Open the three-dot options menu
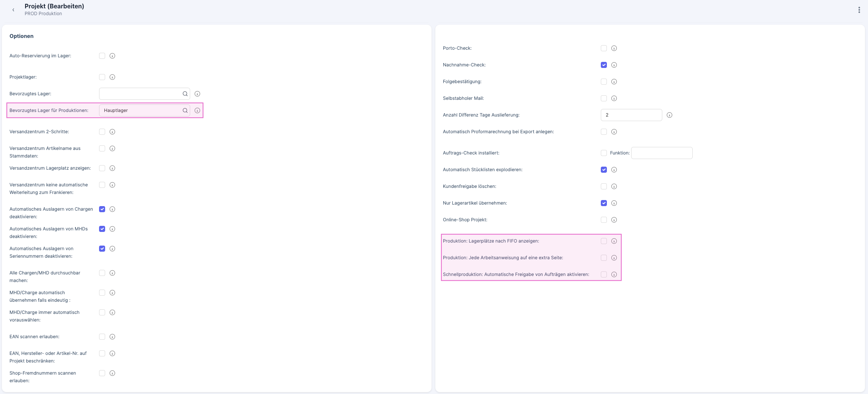This screenshot has width=868, height=394. pyautogui.click(x=859, y=10)
